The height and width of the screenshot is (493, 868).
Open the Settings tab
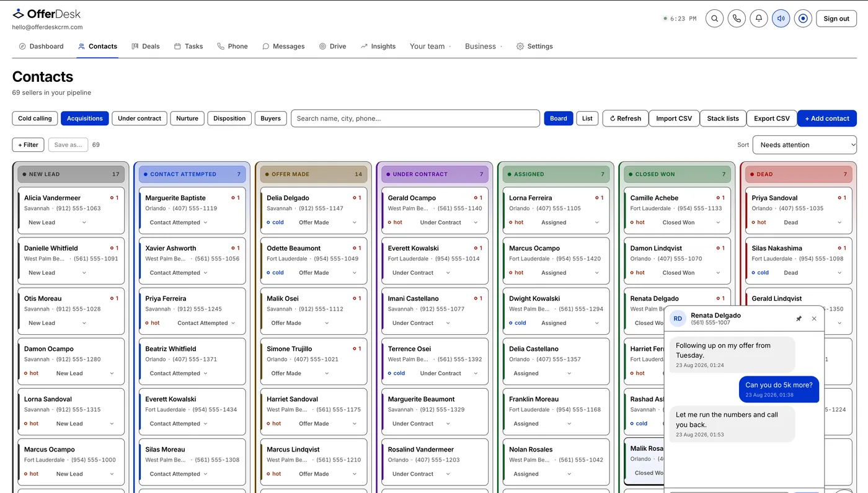tap(534, 47)
